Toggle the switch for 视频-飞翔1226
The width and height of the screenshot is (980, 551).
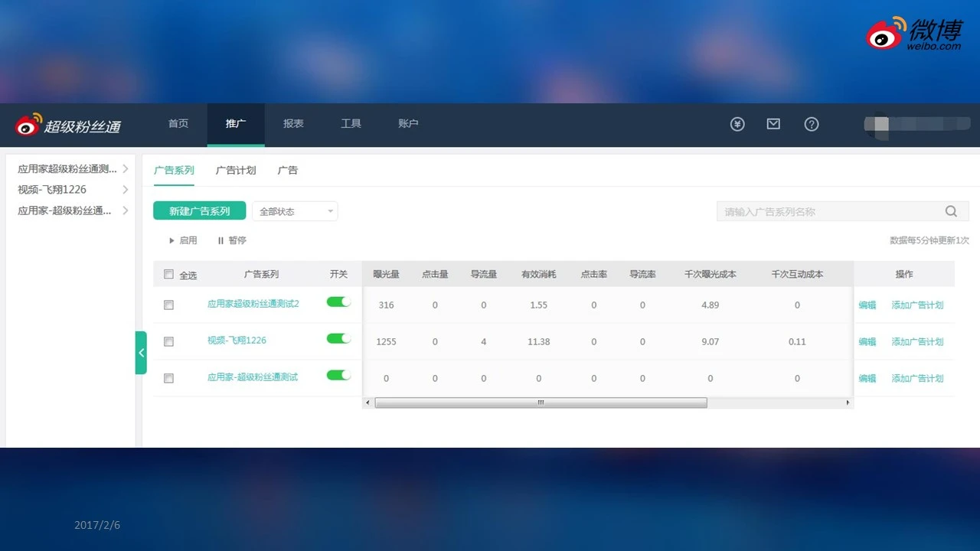tap(338, 338)
